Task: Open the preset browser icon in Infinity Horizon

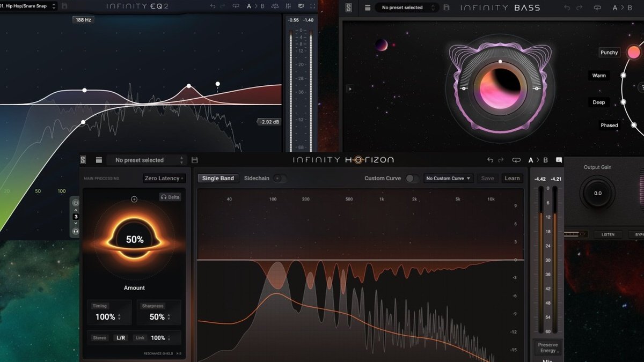Action: (99, 160)
